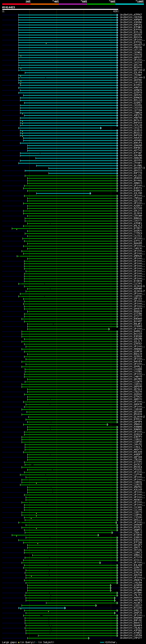Screen dimensions: 146x644
Task: Click the UniRef100_Q45W76 label
Action: 131,90
